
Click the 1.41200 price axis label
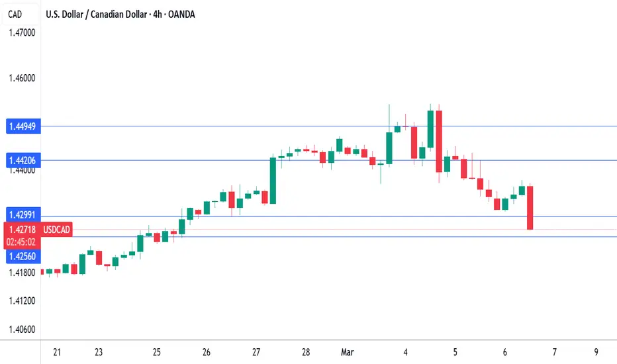pyautogui.click(x=22, y=300)
